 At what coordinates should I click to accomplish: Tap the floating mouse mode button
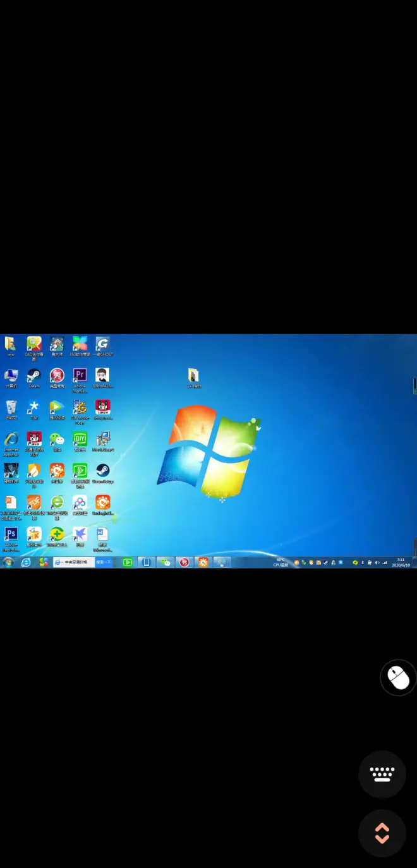click(398, 678)
